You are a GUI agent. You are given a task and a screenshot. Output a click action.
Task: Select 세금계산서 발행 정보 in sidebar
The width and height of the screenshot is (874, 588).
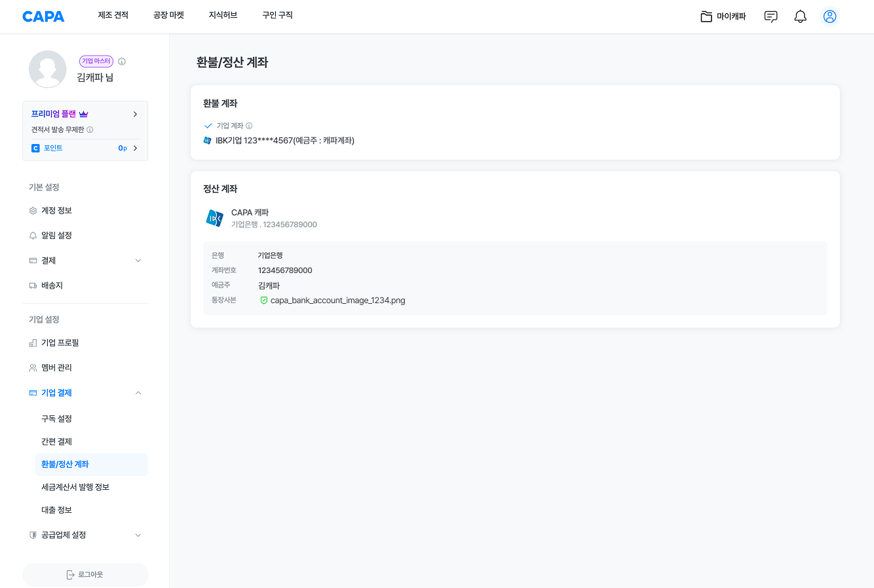coord(75,487)
